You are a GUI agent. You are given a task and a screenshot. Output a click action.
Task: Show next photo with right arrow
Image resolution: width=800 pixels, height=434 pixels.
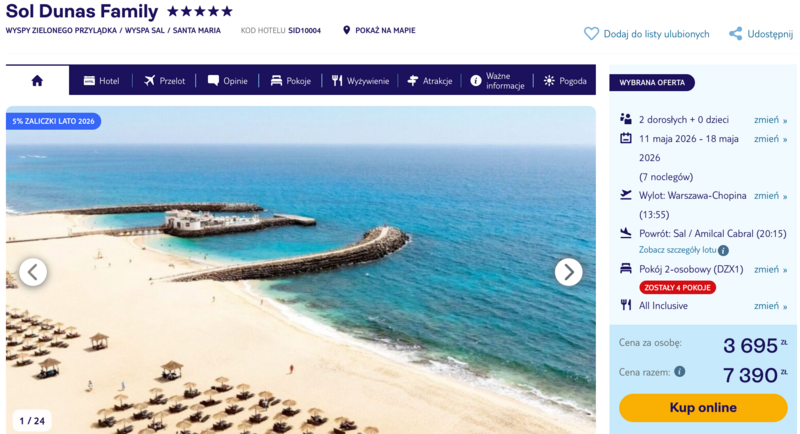(x=568, y=272)
